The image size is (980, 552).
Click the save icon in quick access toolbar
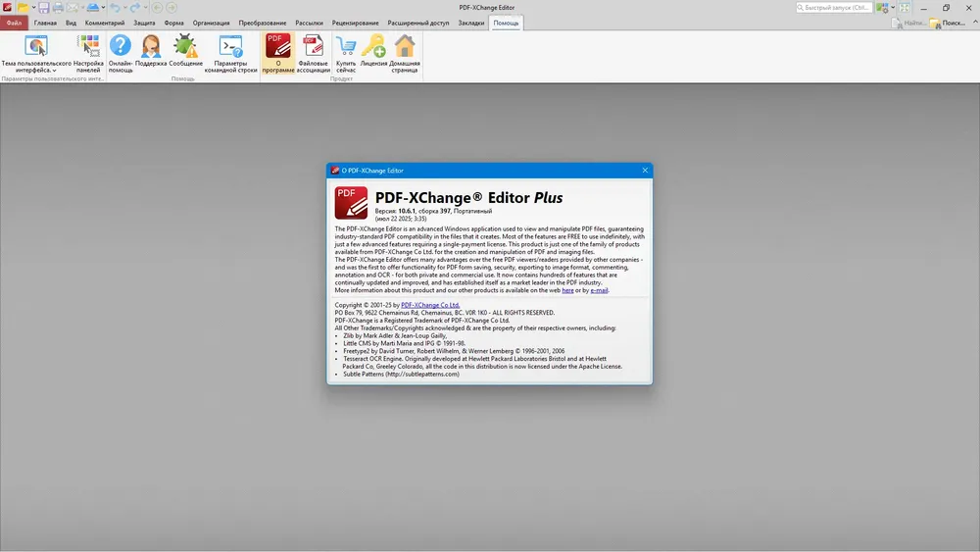click(43, 8)
